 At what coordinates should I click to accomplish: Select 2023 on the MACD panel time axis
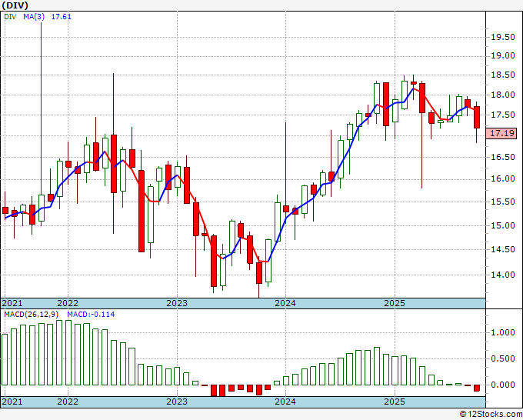click(x=177, y=402)
